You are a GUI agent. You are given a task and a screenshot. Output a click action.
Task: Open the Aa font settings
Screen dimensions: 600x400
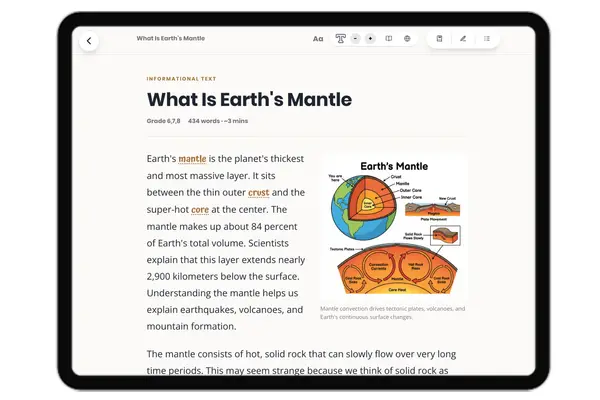click(x=318, y=39)
